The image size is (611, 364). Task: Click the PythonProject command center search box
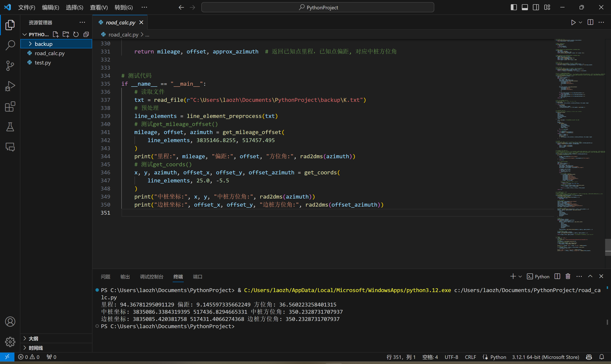pyautogui.click(x=318, y=7)
